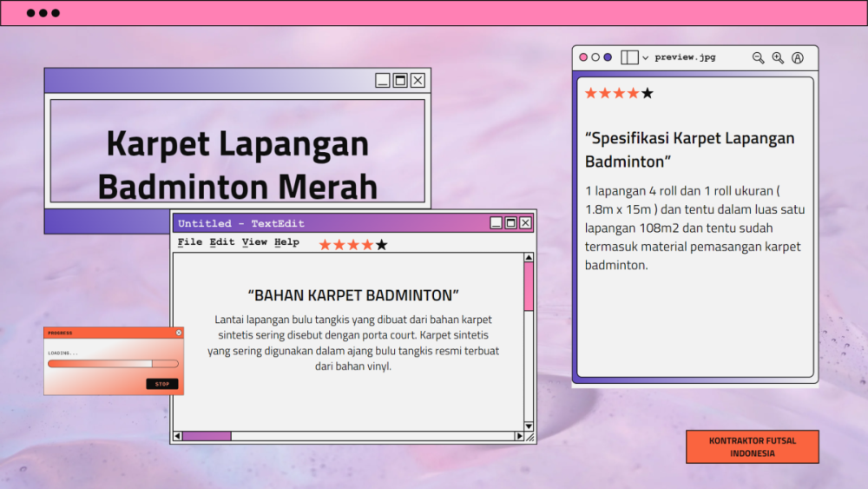The width and height of the screenshot is (868, 489).
Task: Close the Progress dialog
Action: point(179,333)
